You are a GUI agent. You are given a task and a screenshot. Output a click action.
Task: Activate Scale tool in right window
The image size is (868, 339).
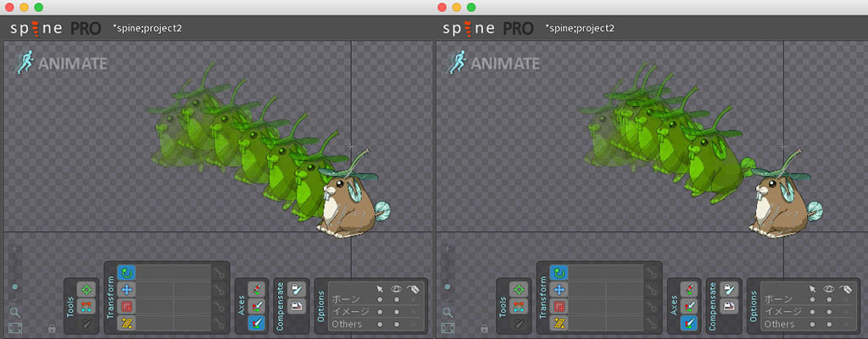click(559, 306)
